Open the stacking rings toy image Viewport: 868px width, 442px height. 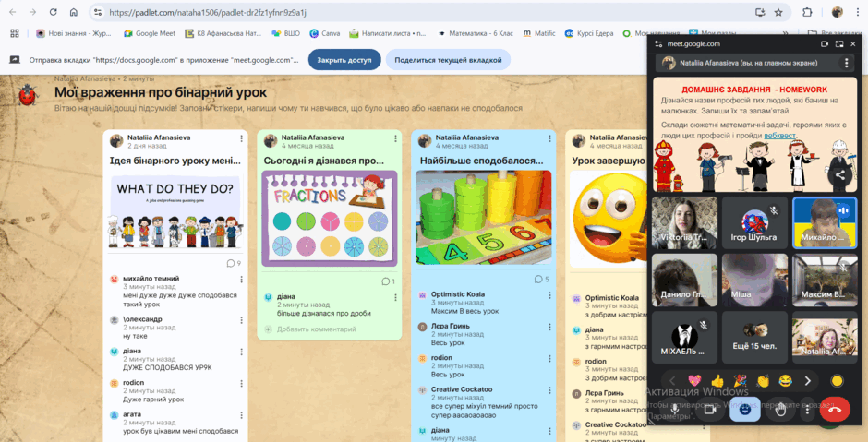[x=483, y=218]
